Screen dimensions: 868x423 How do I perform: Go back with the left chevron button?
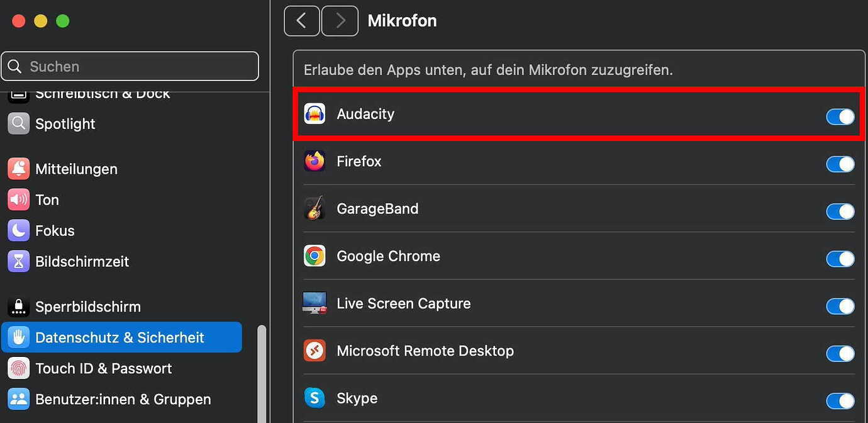[302, 21]
